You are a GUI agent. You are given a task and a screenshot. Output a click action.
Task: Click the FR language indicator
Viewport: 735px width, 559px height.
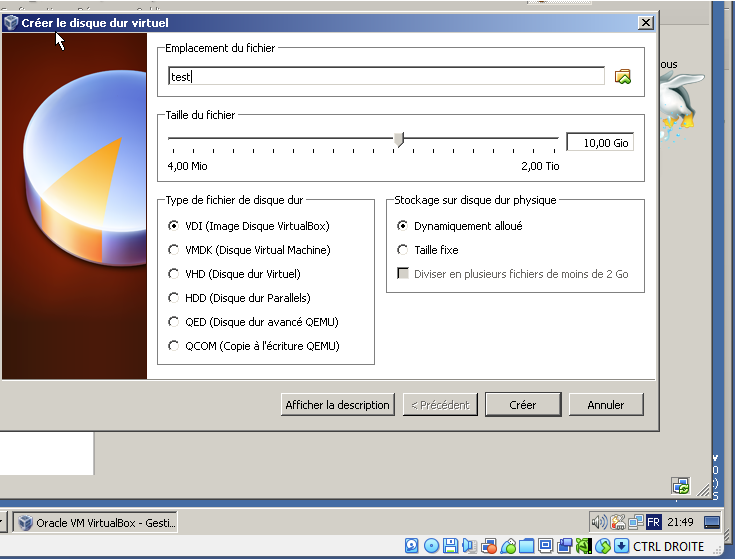(x=653, y=522)
